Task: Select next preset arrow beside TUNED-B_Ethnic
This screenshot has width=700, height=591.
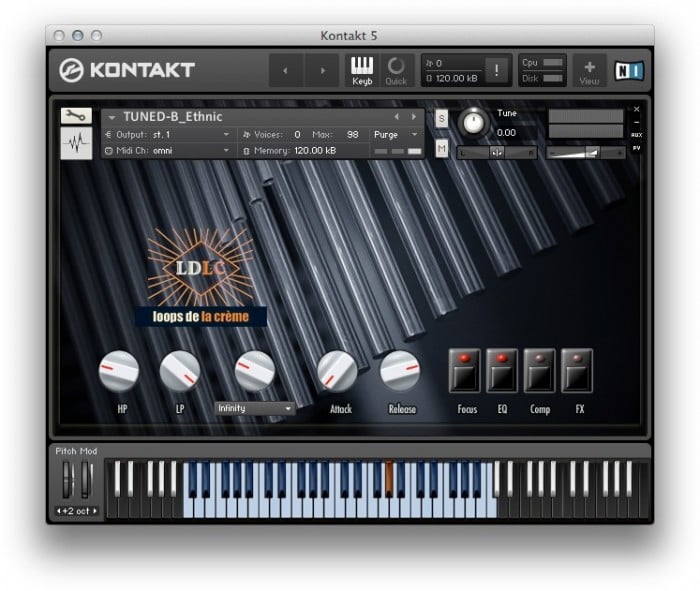Action: (414, 117)
